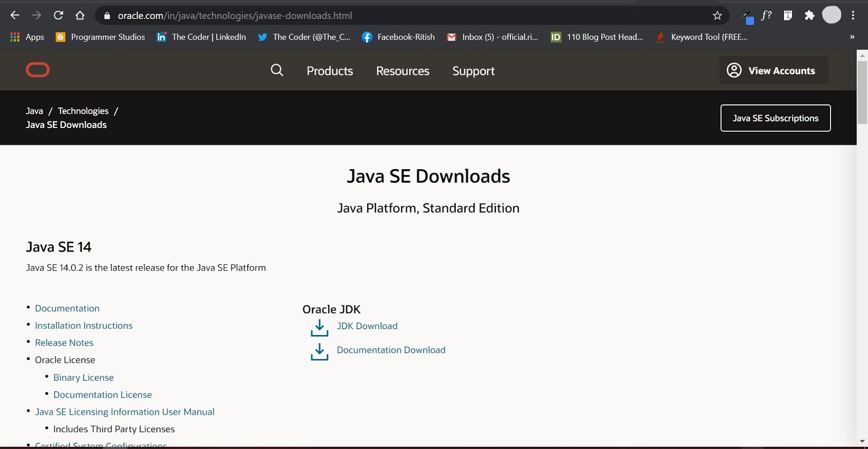Viewport: 868px width, 449px height.
Task: Click the View Accounts button
Action: (x=773, y=70)
